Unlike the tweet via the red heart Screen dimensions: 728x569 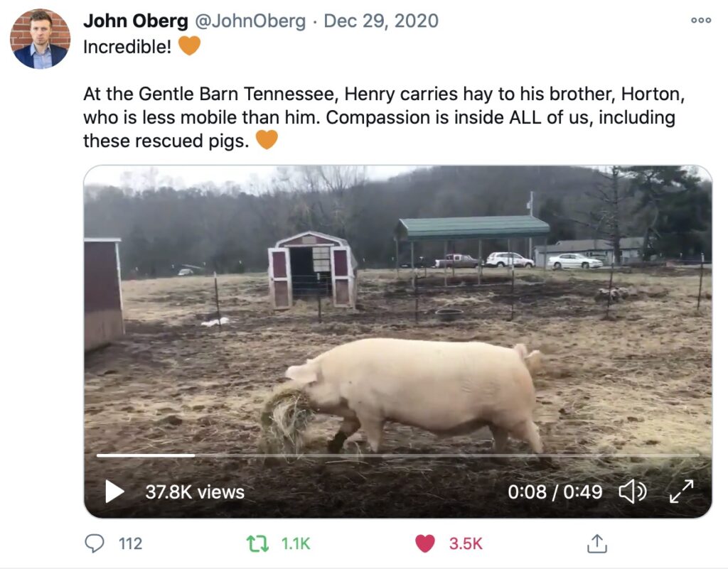(425, 543)
